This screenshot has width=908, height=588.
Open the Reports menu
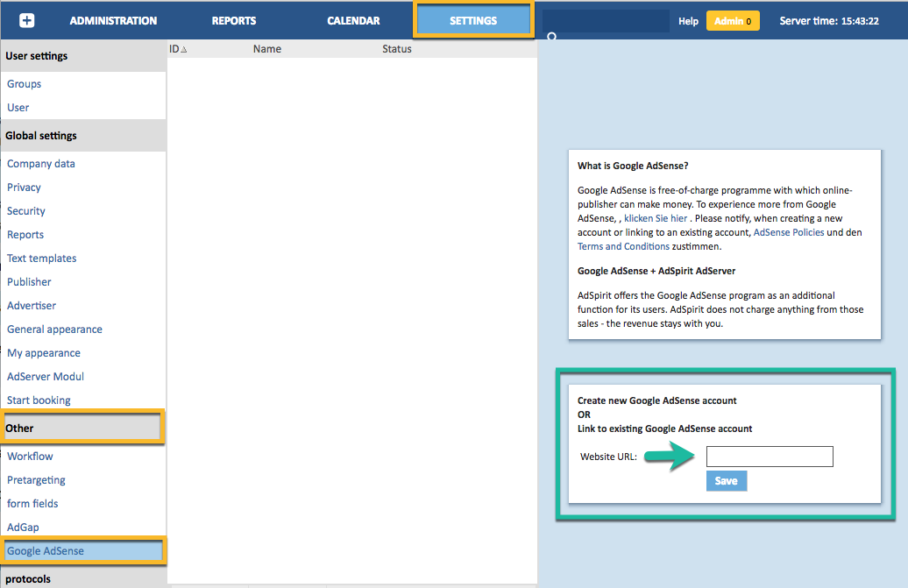tap(233, 21)
